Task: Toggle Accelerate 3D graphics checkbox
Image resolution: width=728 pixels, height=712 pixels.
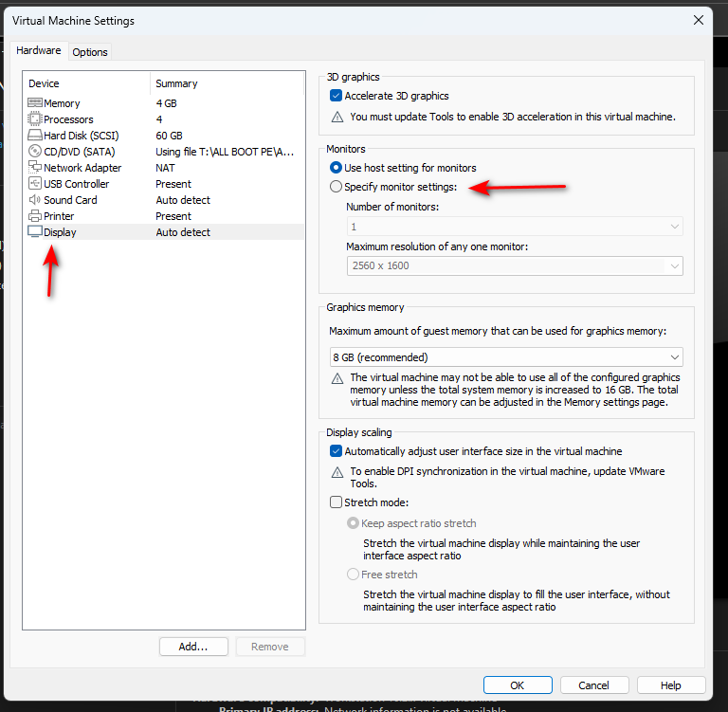Action: pos(336,96)
